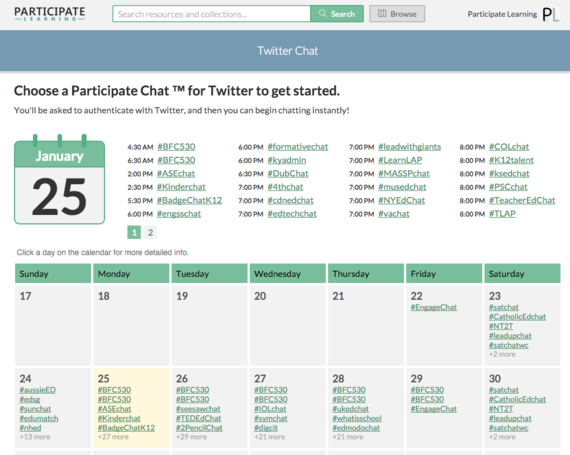Open the Browse button

pyautogui.click(x=397, y=14)
